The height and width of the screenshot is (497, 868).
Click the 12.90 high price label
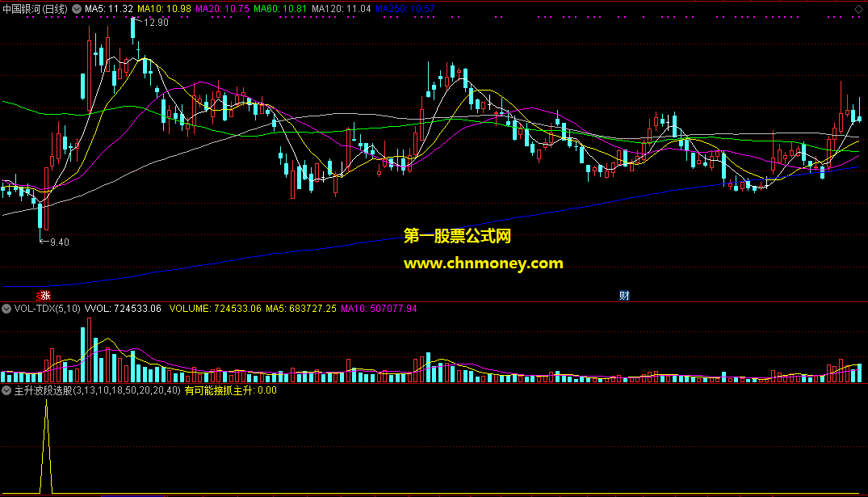click(156, 23)
